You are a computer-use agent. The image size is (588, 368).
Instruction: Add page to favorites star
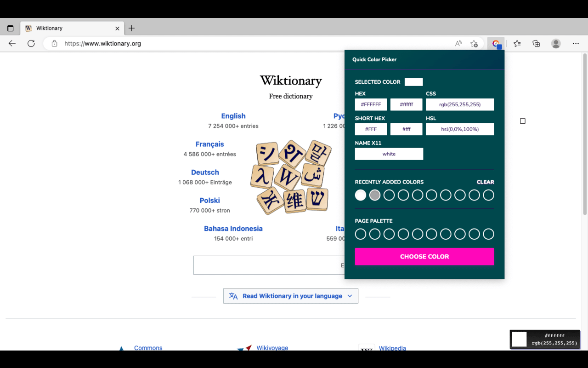pyautogui.click(x=474, y=43)
